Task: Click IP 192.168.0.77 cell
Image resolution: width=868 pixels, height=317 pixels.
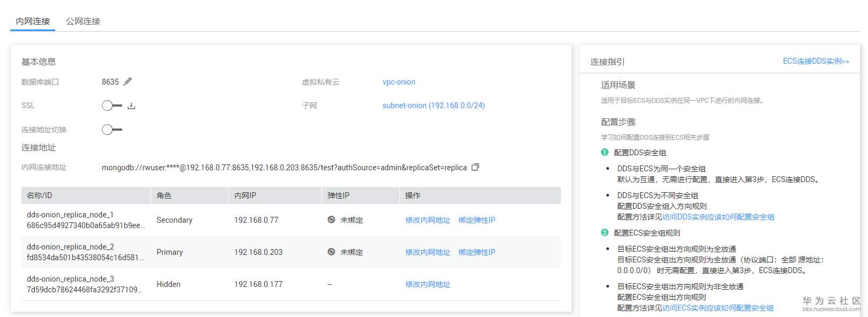Action: 256,220
